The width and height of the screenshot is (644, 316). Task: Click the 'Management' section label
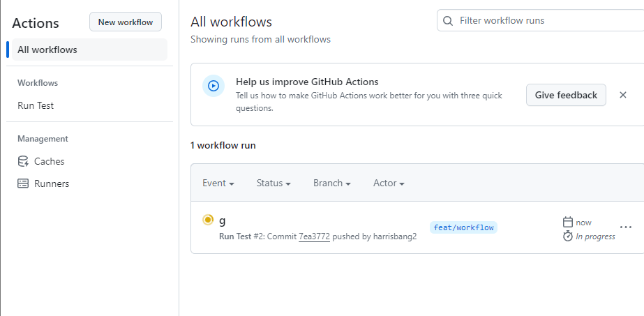point(43,139)
